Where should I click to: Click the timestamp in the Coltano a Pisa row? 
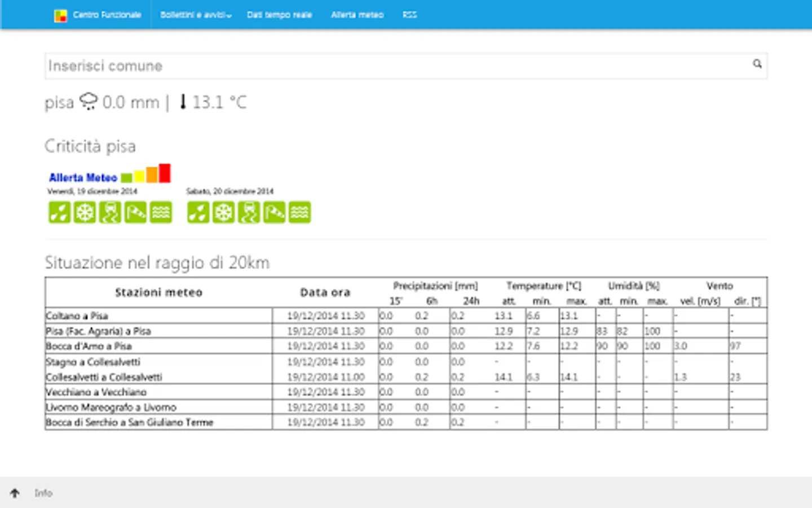tap(326, 316)
